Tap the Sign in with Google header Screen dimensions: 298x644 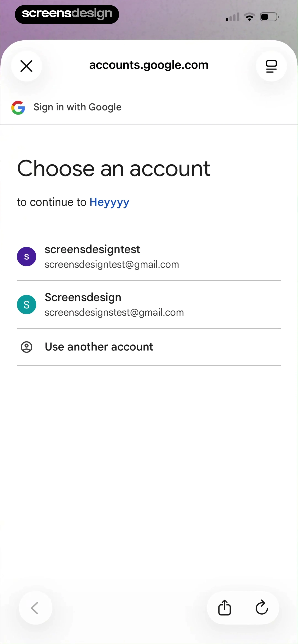coord(78,107)
